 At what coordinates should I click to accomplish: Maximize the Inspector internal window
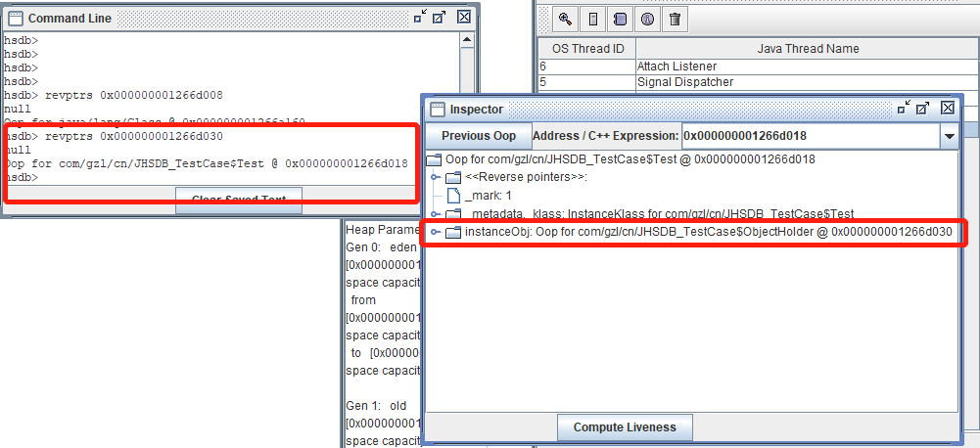[922, 109]
